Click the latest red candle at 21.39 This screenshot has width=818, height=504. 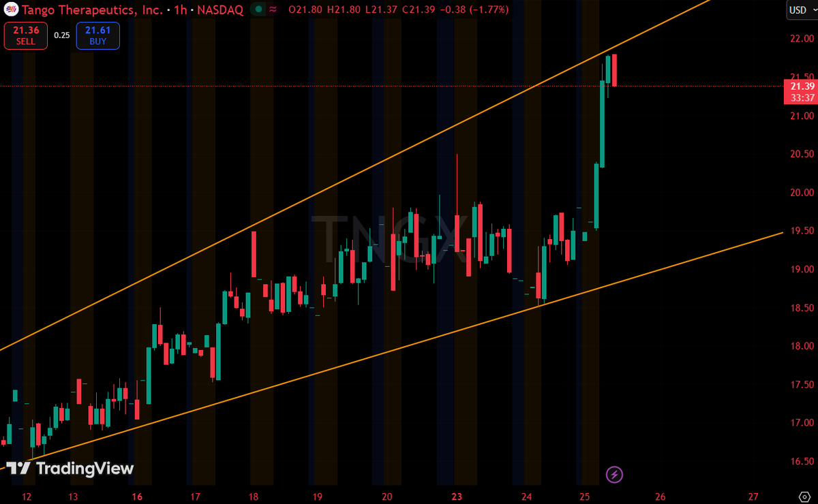[614, 70]
